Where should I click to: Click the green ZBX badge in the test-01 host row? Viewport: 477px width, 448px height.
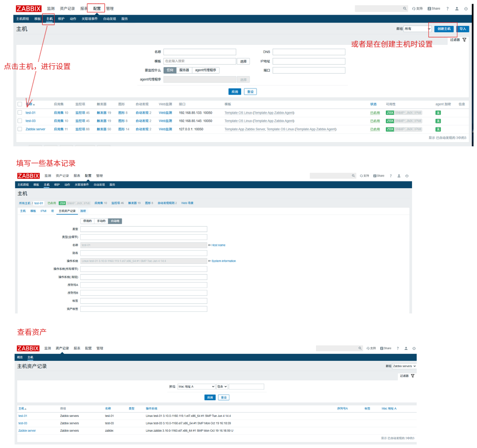pos(390,113)
